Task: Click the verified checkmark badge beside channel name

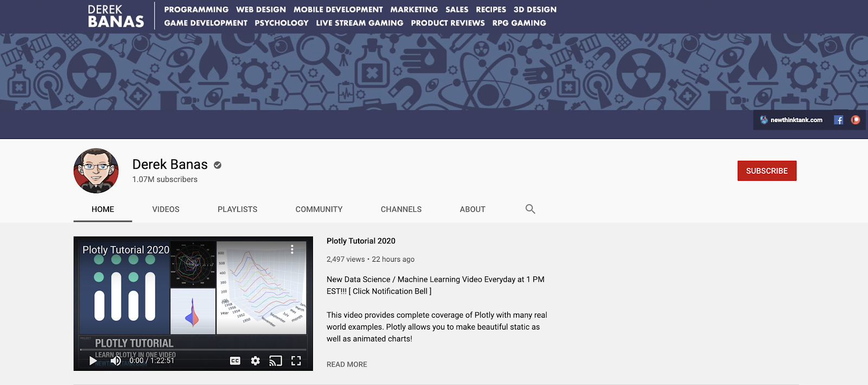Action: [x=218, y=165]
